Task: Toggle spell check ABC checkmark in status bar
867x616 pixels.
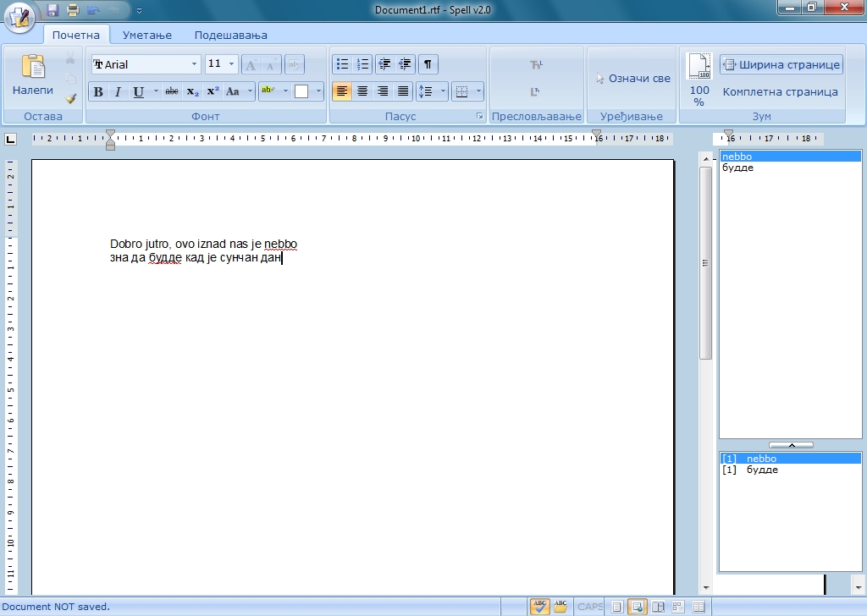Action: (539, 607)
